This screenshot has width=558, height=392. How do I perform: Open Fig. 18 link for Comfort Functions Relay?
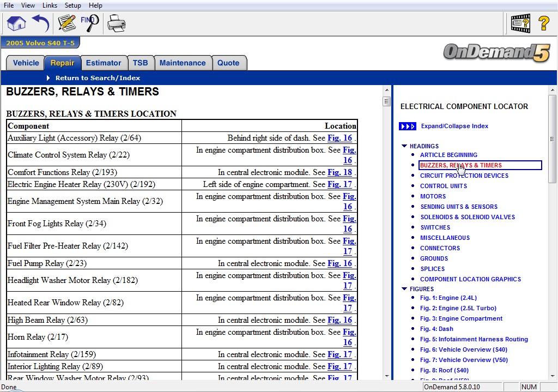coord(339,172)
